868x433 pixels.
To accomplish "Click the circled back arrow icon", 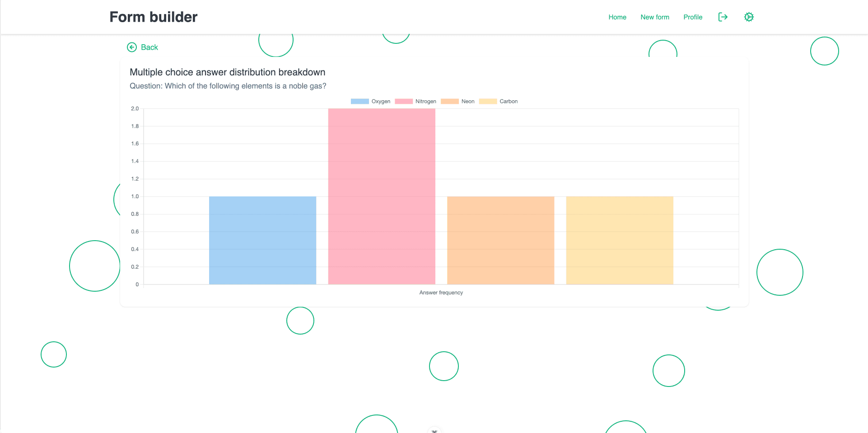I will pyautogui.click(x=132, y=47).
